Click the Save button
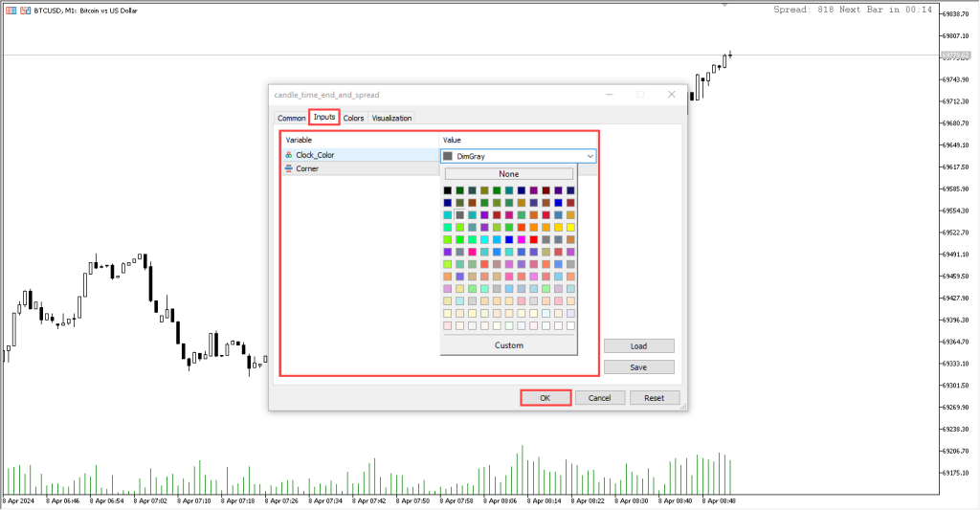The image size is (980, 510). [x=638, y=367]
